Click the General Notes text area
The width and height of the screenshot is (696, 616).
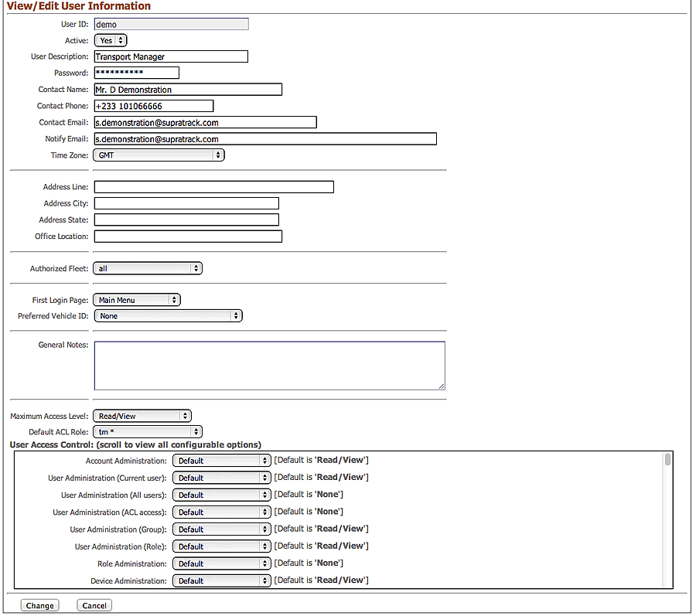click(269, 366)
